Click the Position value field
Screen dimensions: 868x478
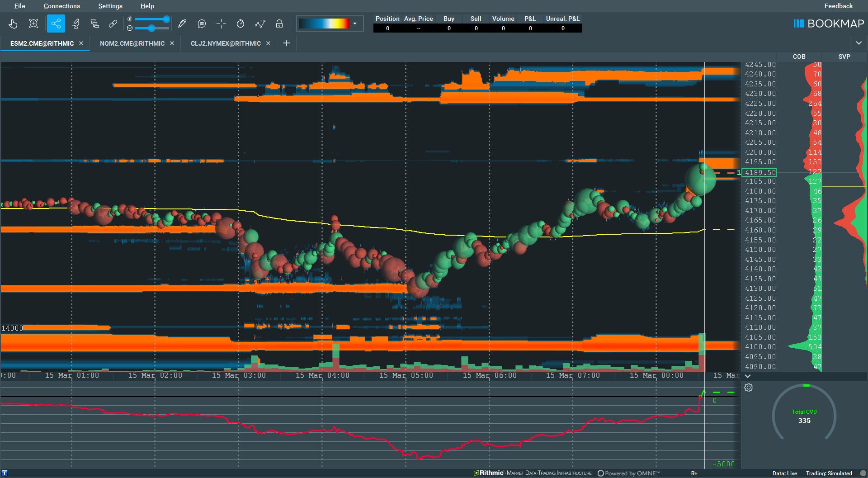tap(387, 28)
